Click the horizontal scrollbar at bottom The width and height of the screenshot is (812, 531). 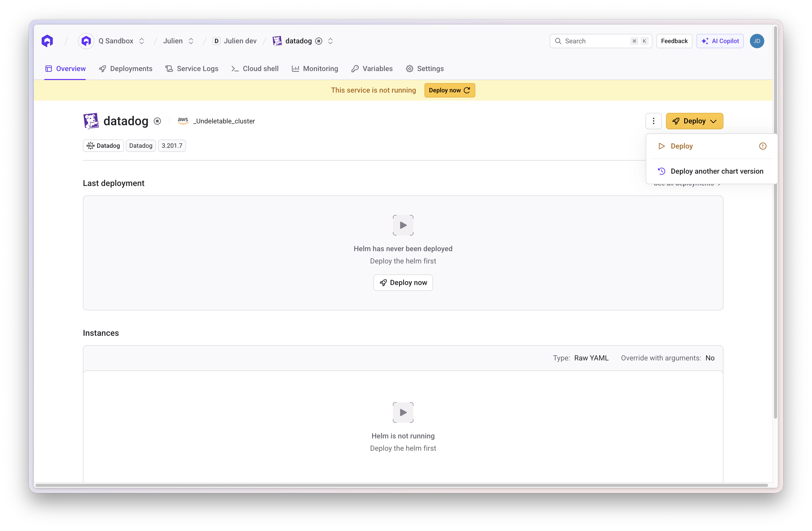point(402,485)
